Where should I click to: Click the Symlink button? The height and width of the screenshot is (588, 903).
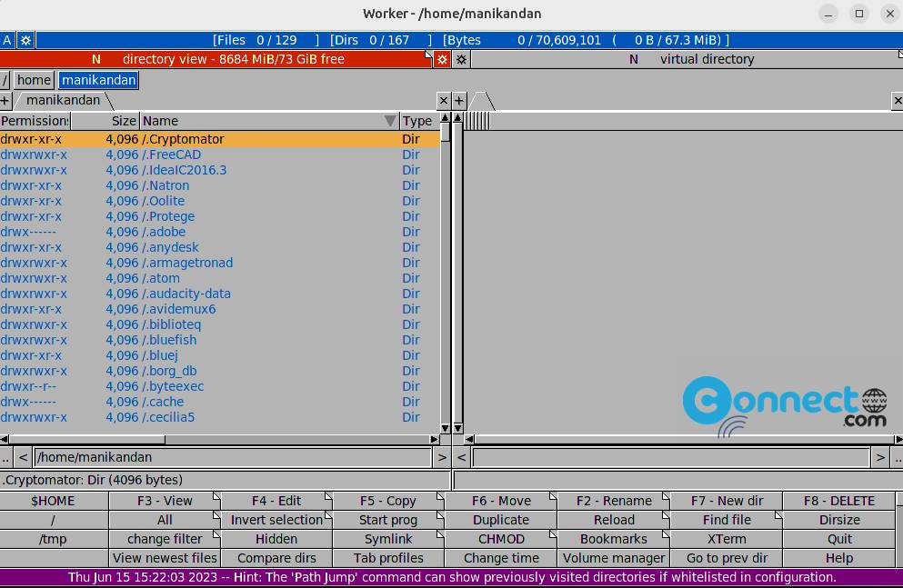pos(388,539)
